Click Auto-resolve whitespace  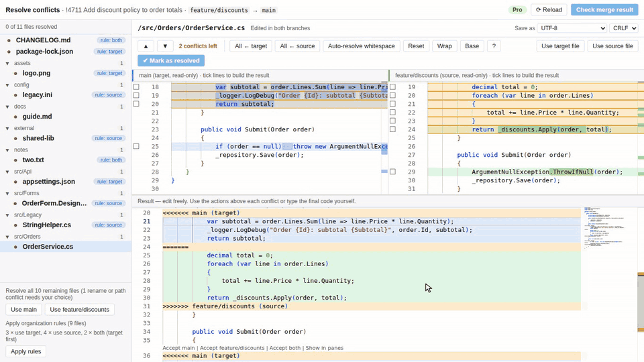[x=361, y=46]
